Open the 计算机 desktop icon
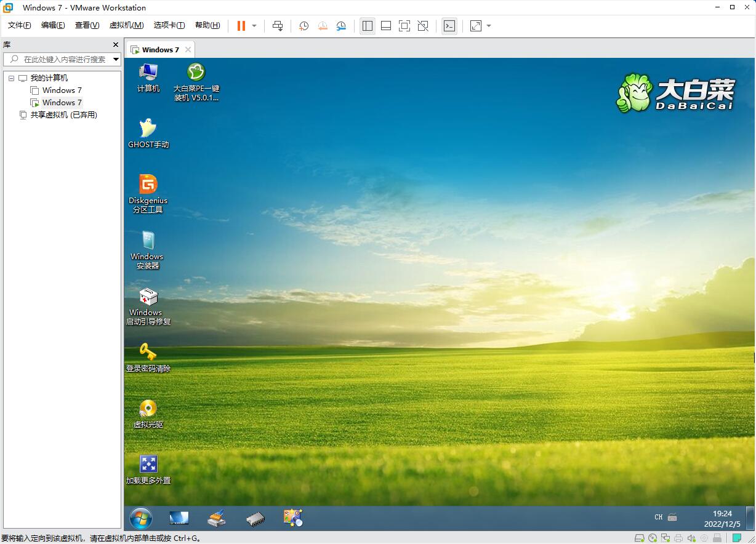Viewport: 756px width, 544px height. (148, 78)
